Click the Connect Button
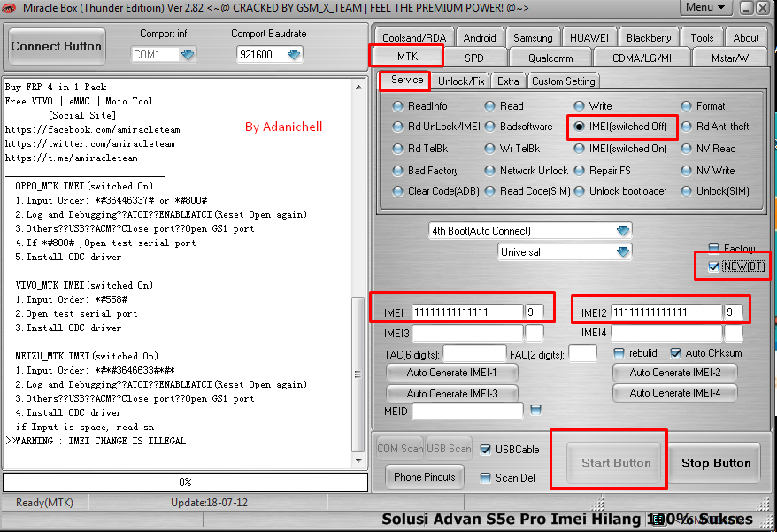This screenshot has height=532, width=777. (57, 46)
